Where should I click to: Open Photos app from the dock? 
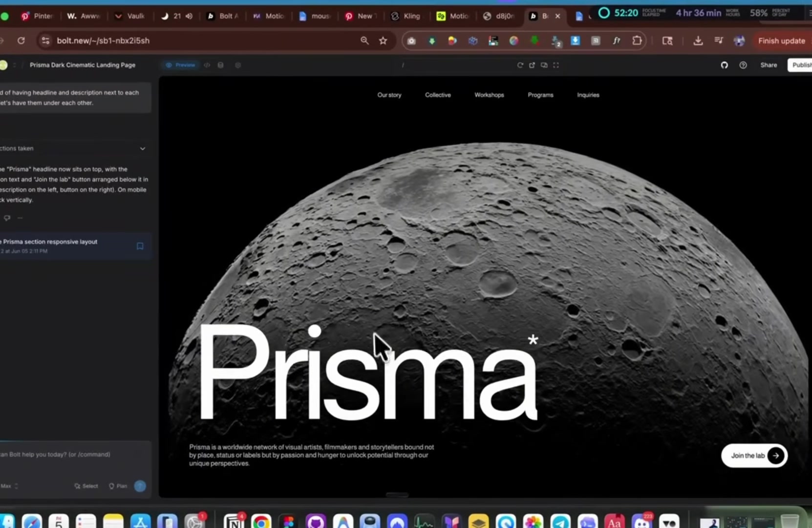[x=533, y=522]
